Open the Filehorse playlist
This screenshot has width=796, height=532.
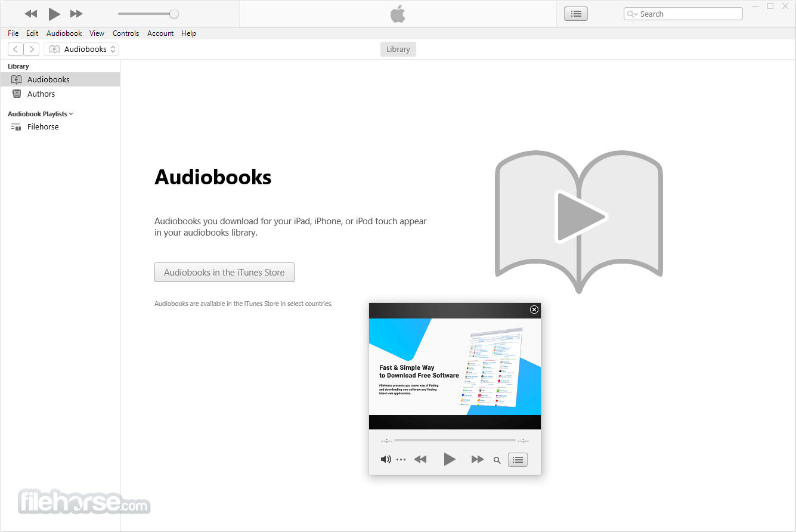60,126
